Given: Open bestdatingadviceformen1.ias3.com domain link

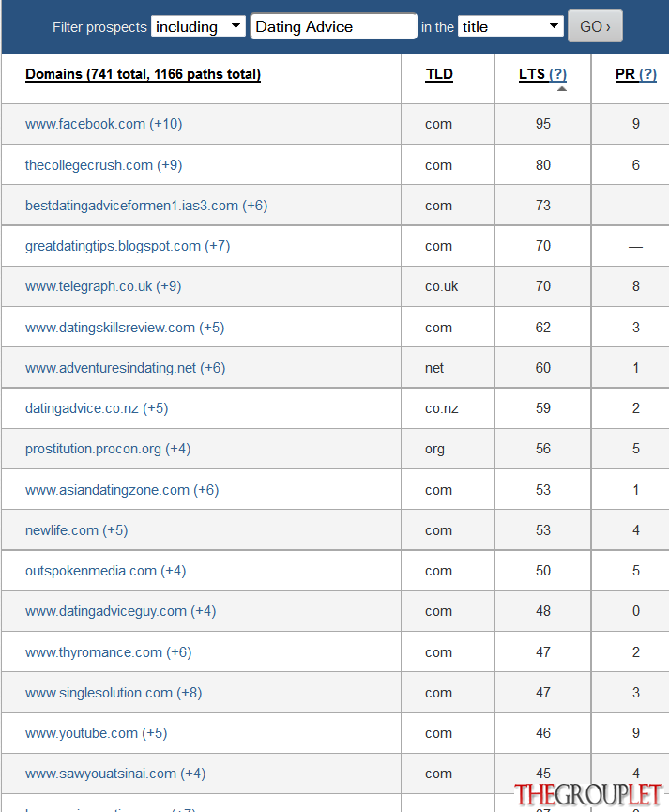Looking at the screenshot, I should point(146,206).
